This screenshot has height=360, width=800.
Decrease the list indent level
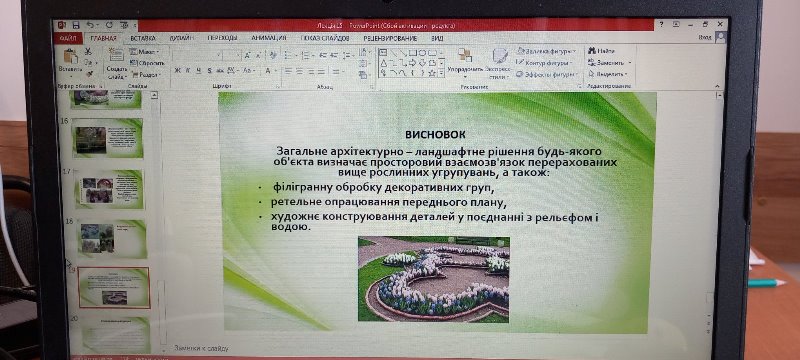[x=323, y=55]
